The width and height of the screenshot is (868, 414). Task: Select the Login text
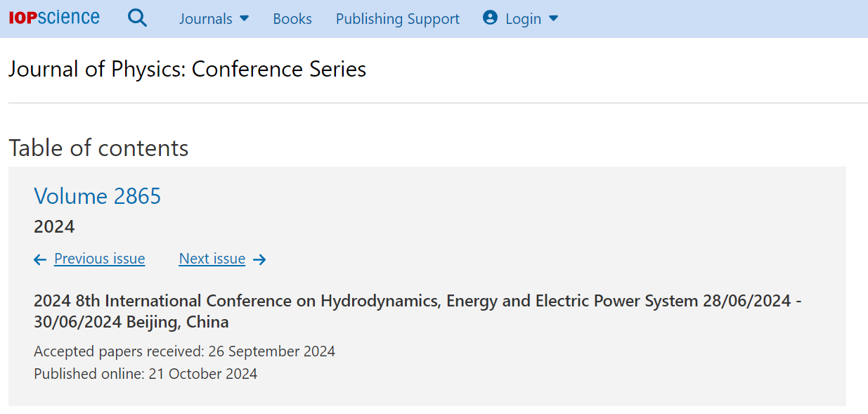[524, 19]
